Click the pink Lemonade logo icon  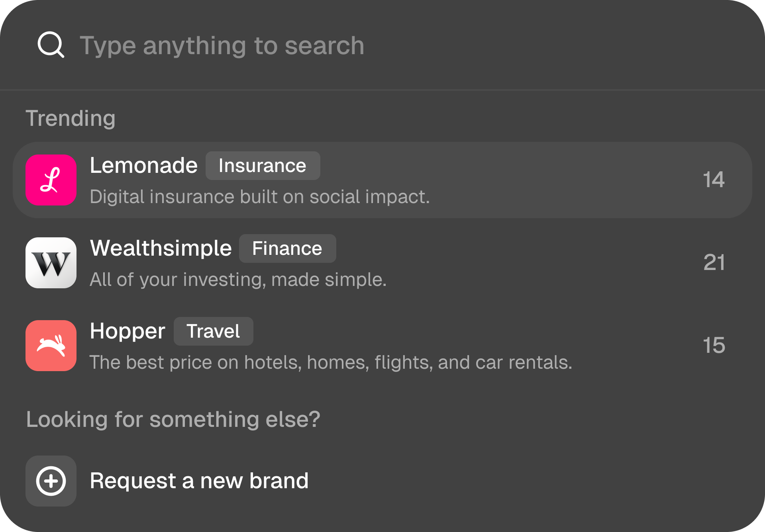pos(51,180)
